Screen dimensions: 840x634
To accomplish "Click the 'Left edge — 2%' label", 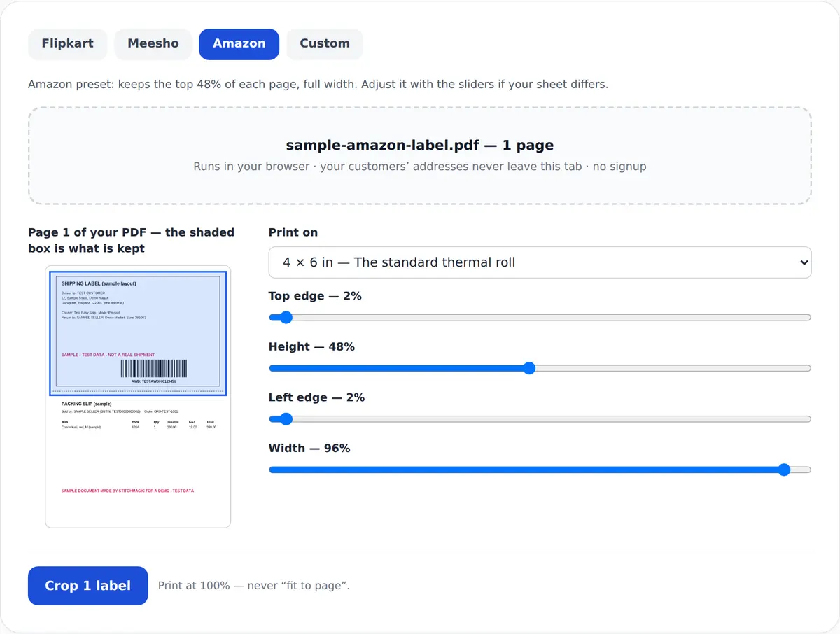I will click(x=316, y=397).
